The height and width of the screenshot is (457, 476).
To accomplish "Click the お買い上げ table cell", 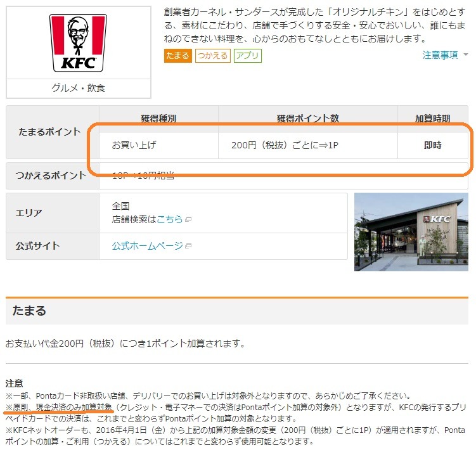I will pos(158,145).
